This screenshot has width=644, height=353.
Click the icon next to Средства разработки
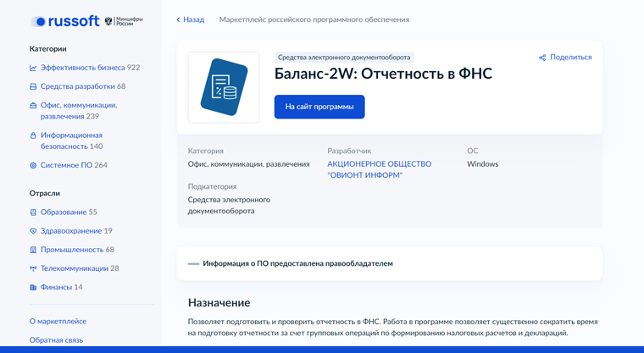click(x=33, y=86)
